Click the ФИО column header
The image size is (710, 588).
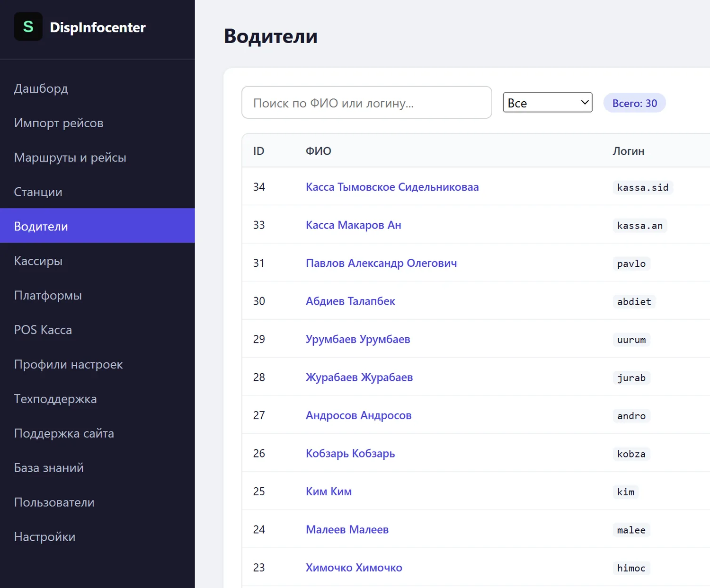tap(319, 151)
